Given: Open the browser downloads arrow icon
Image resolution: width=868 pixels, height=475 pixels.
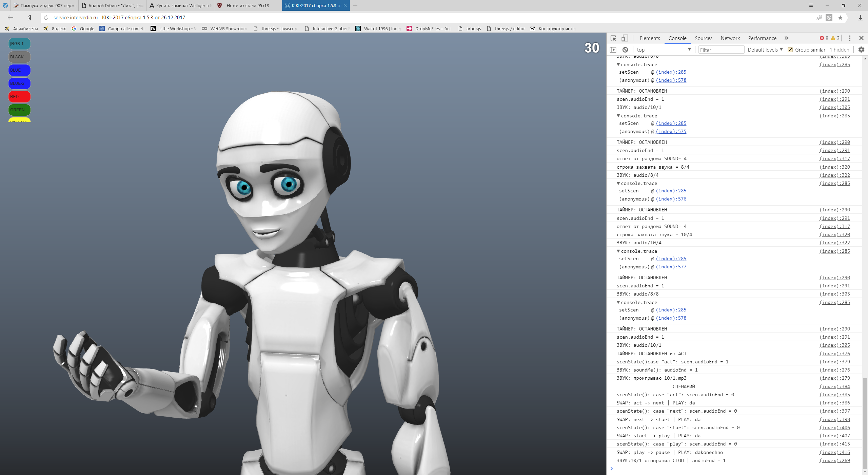Looking at the screenshot, I should coord(860,18).
